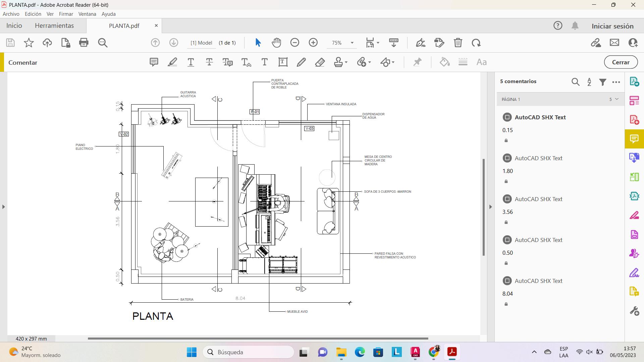Select the highlight text tool
Screen dimensions: 644x362
pos(172,62)
